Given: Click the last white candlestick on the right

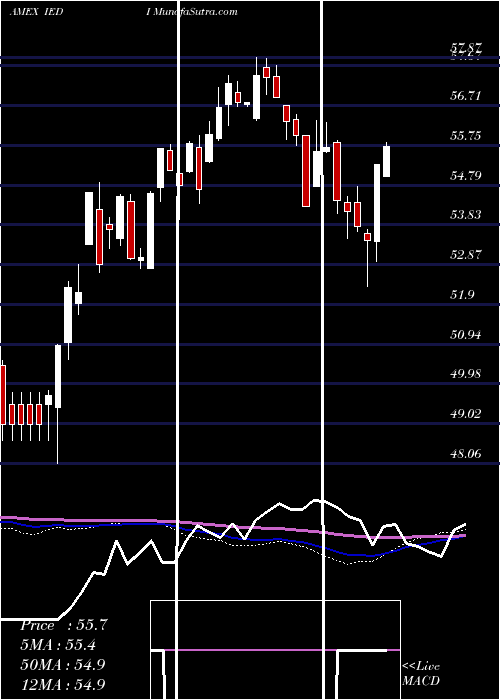Looking at the screenshot, I should coord(387,161).
